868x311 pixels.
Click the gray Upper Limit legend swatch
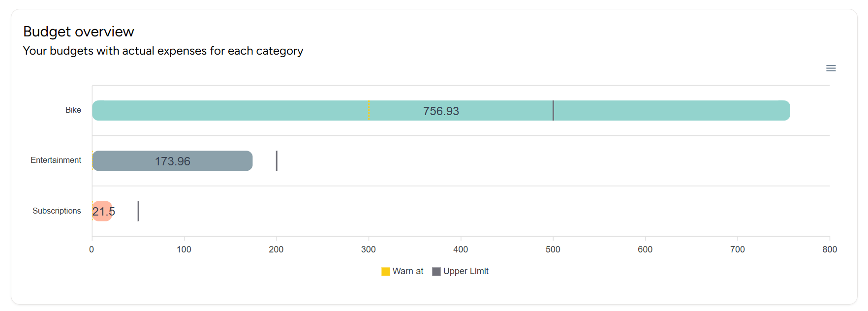[x=436, y=272]
